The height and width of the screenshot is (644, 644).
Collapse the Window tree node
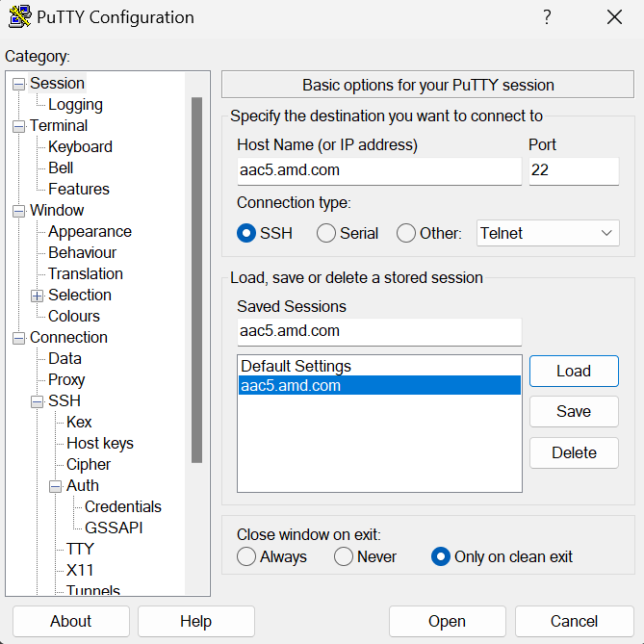click(18, 211)
